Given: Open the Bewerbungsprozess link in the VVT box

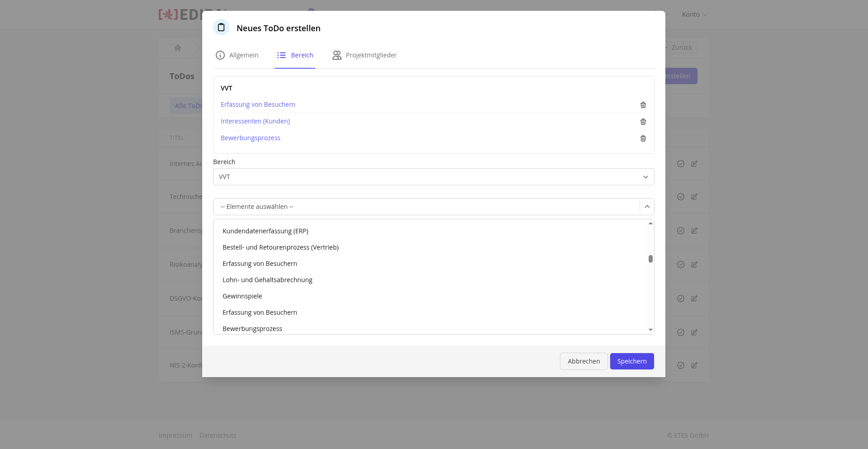Looking at the screenshot, I should 251,138.
